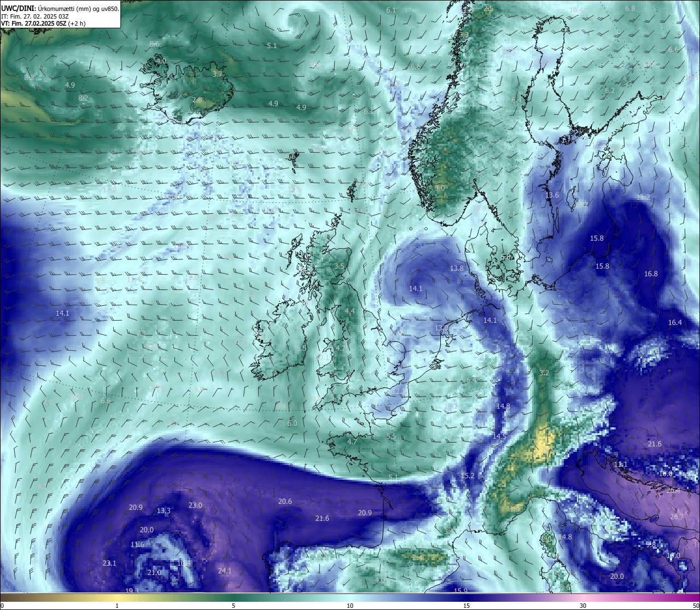The image size is (700, 610).
Task: Select the 6.2 value over Finland
Action: [610, 90]
